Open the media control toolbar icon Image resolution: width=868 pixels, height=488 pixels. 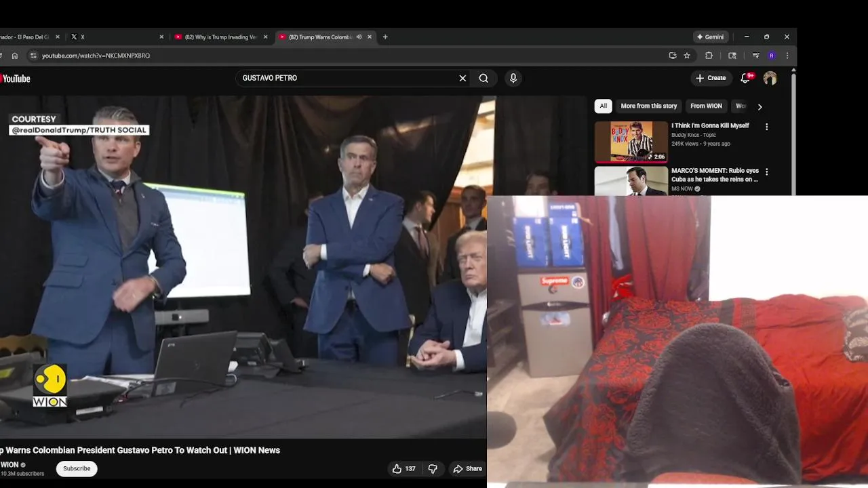coord(755,56)
